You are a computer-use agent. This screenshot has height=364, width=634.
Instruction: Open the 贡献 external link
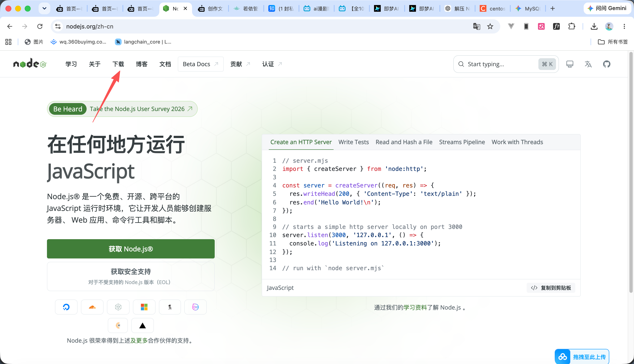coord(240,64)
